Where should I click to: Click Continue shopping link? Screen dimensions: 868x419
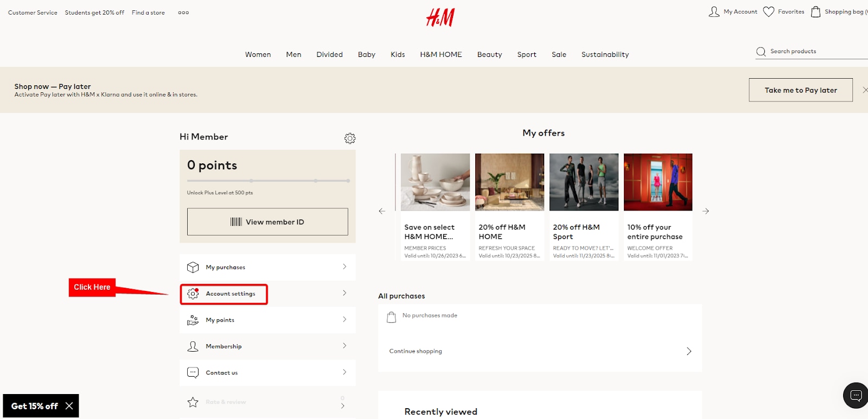(416, 351)
